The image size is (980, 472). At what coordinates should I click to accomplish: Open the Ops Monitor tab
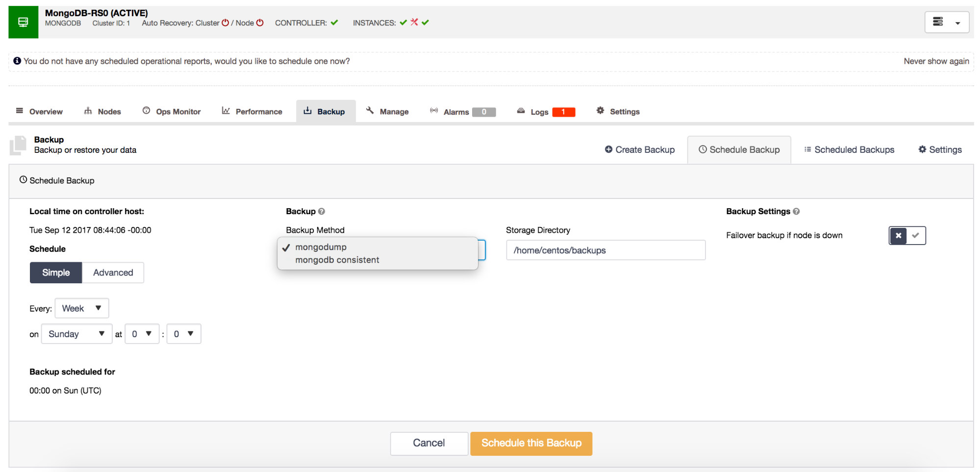172,111
